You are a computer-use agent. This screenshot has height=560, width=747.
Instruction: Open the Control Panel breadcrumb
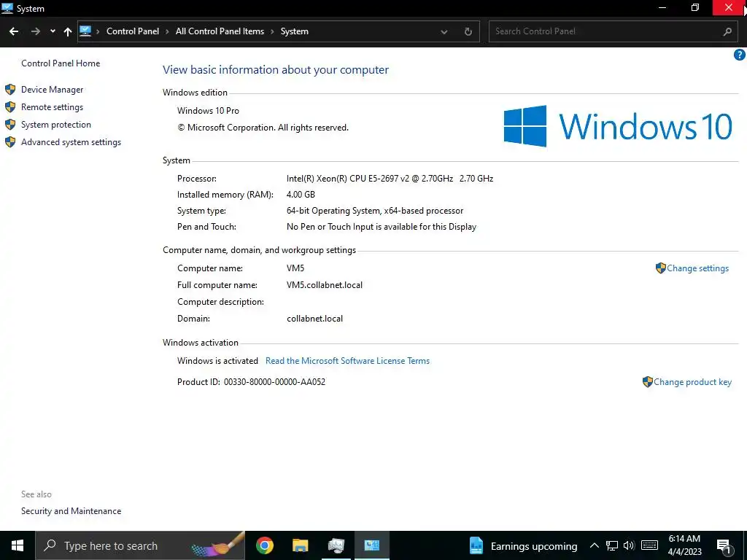tap(133, 31)
